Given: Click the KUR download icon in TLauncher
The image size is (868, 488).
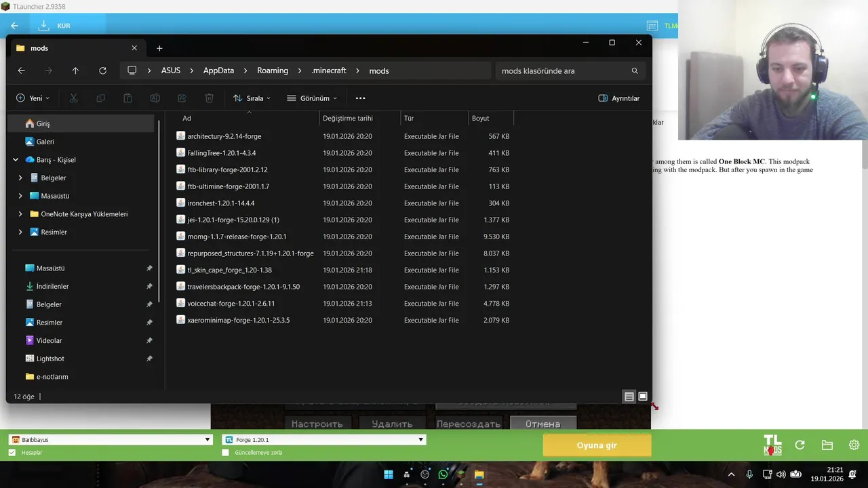Looking at the screenshot, I should pyautogui.click(x=44, y=25).
